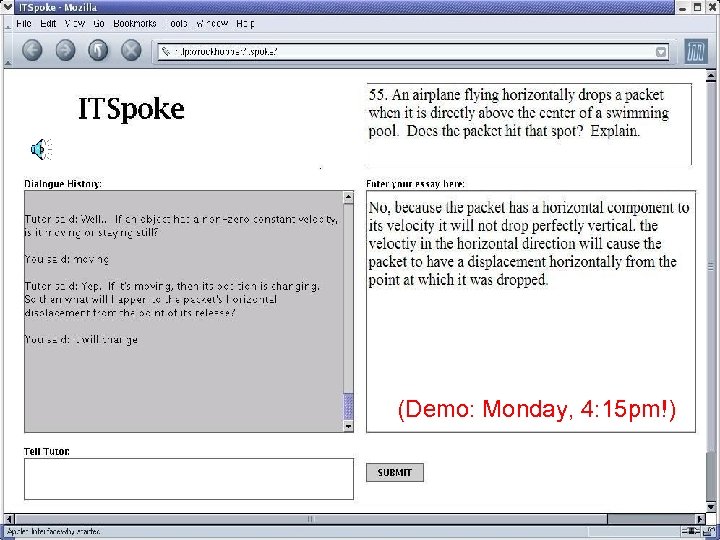Open the Edit menu

click(x=48, y=23)
